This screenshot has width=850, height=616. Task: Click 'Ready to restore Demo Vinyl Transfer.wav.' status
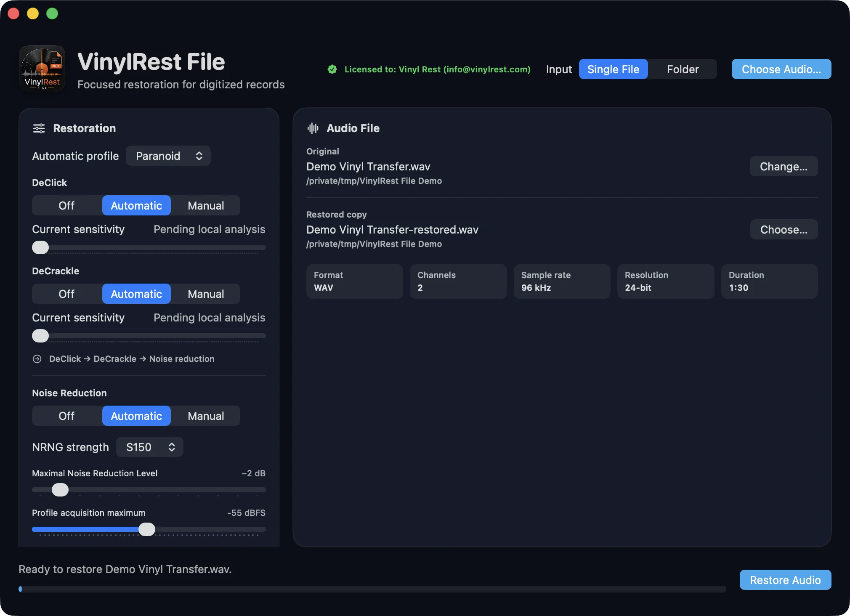point(125,569)
